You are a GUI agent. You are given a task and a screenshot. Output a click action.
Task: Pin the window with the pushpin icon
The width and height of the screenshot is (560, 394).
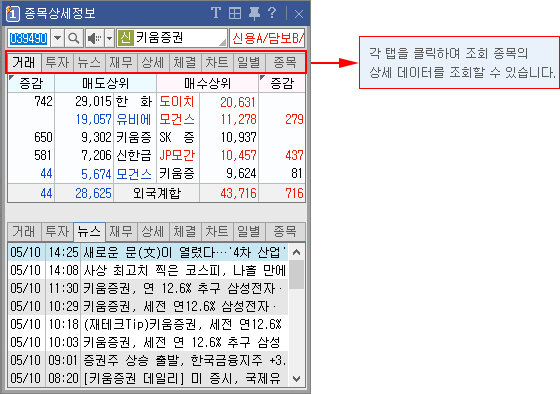254,13
